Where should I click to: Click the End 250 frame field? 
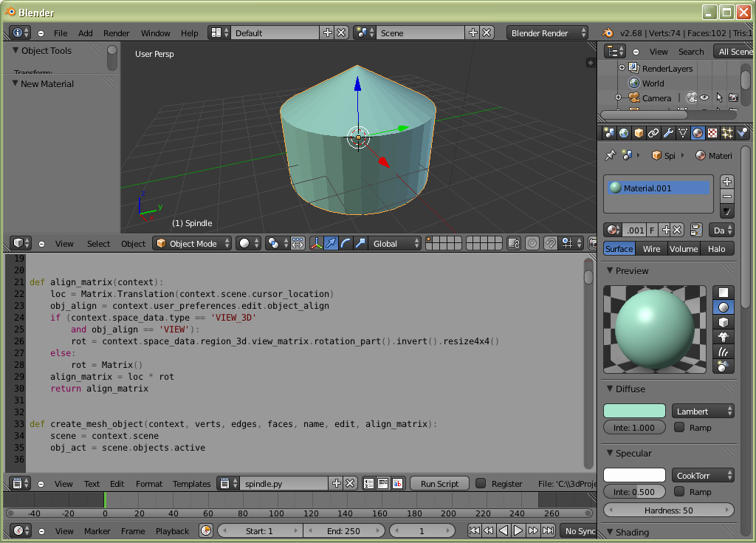point(344,531)
